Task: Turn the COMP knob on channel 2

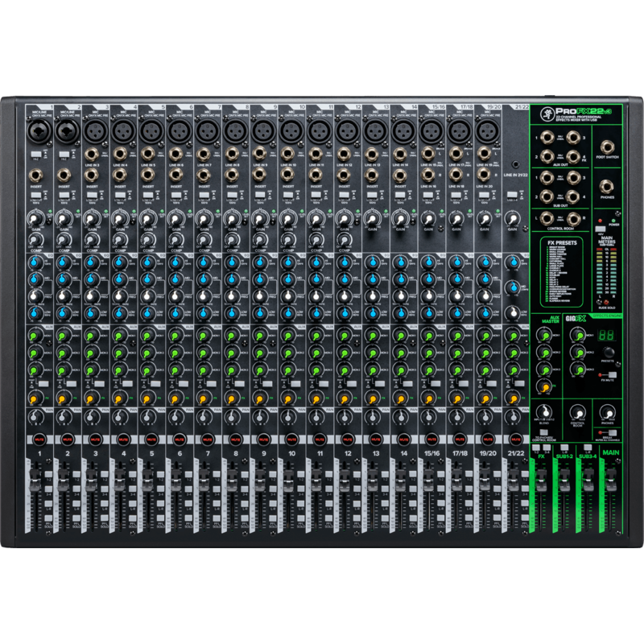Action: click(x=63, y=240)
